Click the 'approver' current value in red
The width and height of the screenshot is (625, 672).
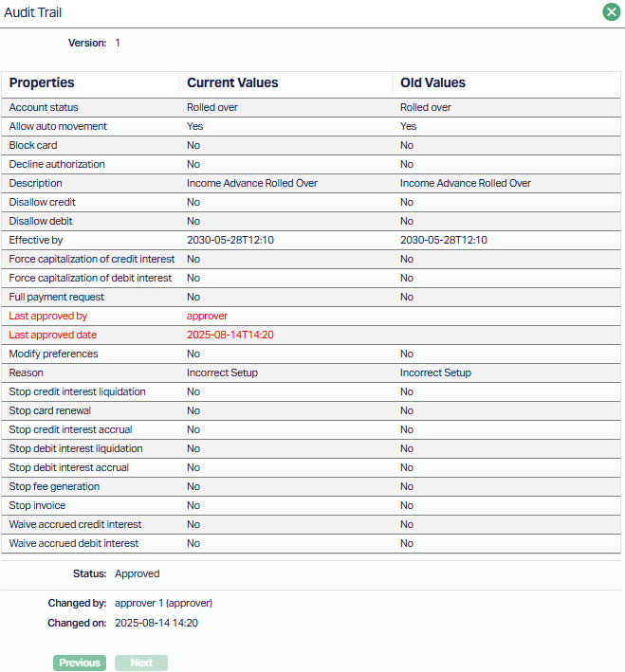click(207, 316)
